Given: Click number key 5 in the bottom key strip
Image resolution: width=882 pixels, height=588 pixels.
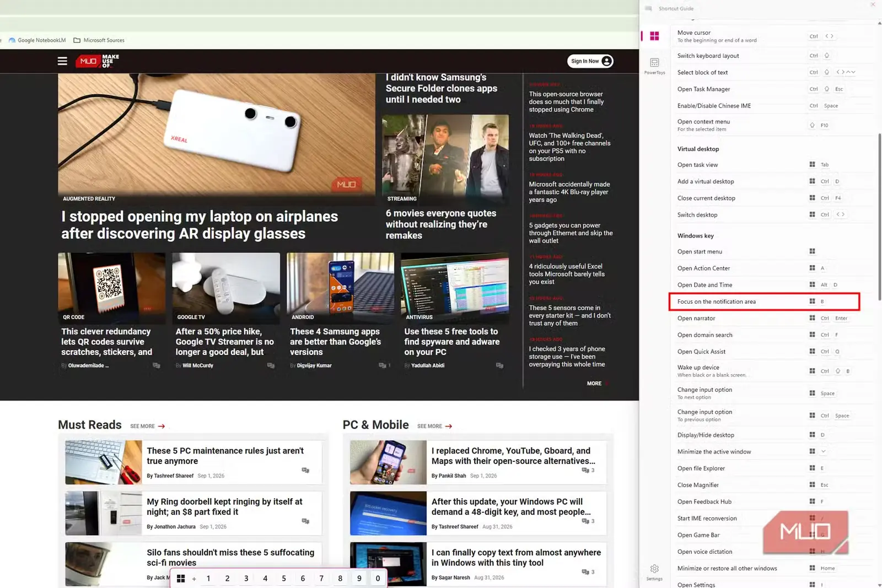Looking at the screenshot, I should [x=284, y=578].
